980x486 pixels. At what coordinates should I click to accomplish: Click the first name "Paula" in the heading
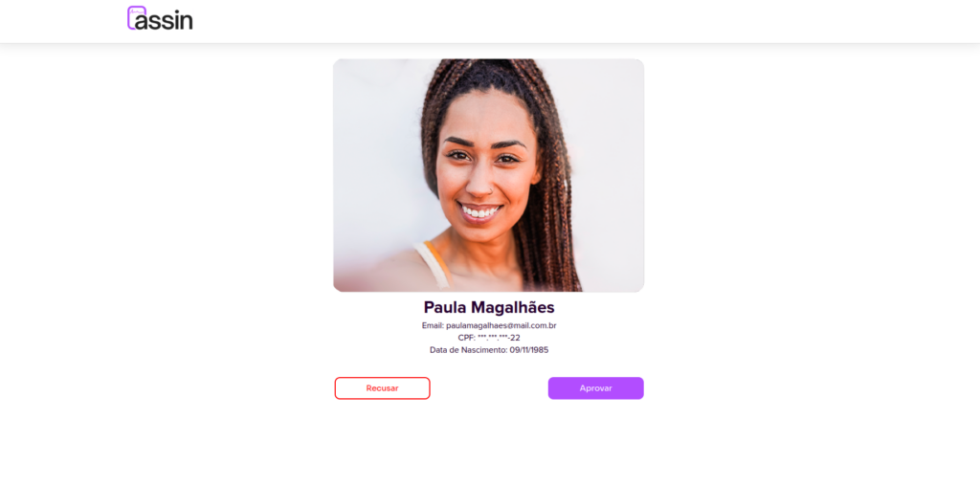[445, 307]
